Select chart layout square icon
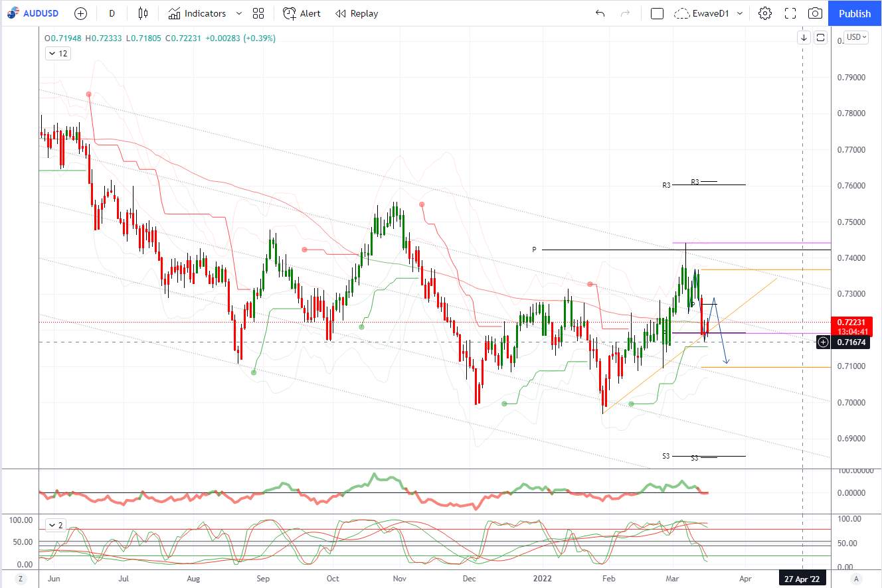The image size is (882, 588). click(x=657, y=13)
